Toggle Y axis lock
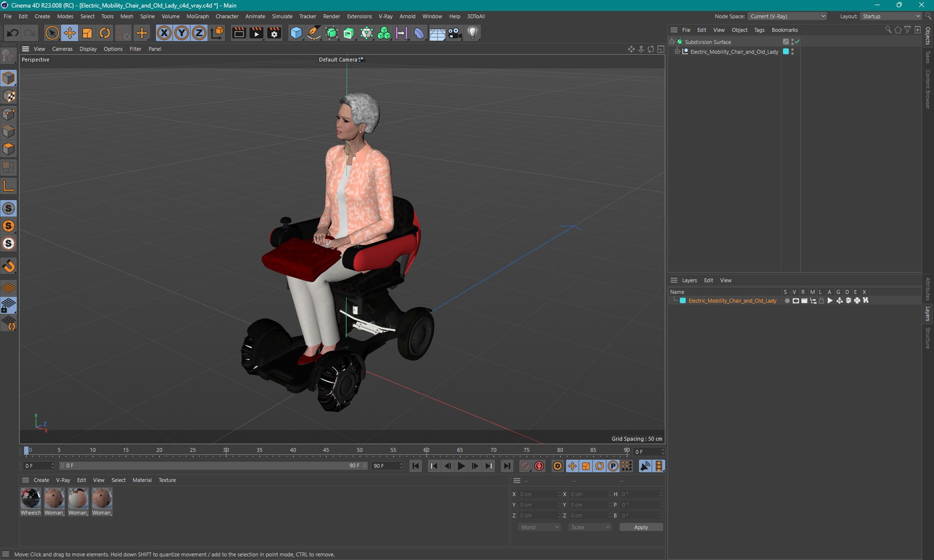934x560 pixels. pos(182,33)
